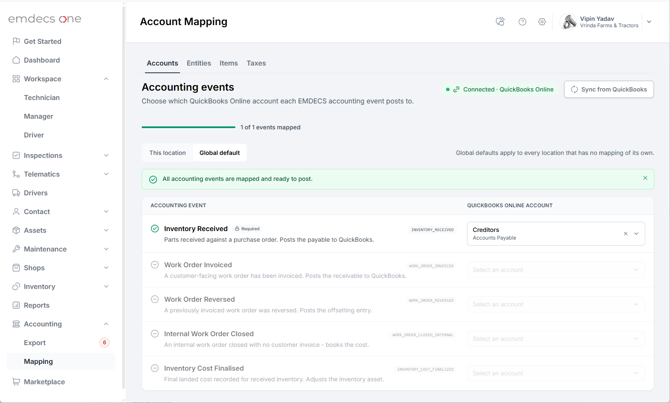Click the Maintenance wrench icon
Image resolution: width=670 pixels, height=403 pixels.
pos(16,249)
